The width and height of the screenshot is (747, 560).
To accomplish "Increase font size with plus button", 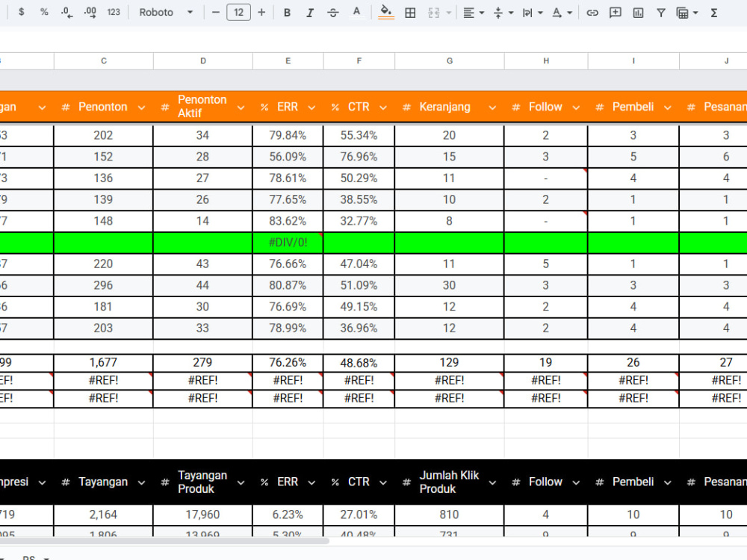I will point(261,13).
